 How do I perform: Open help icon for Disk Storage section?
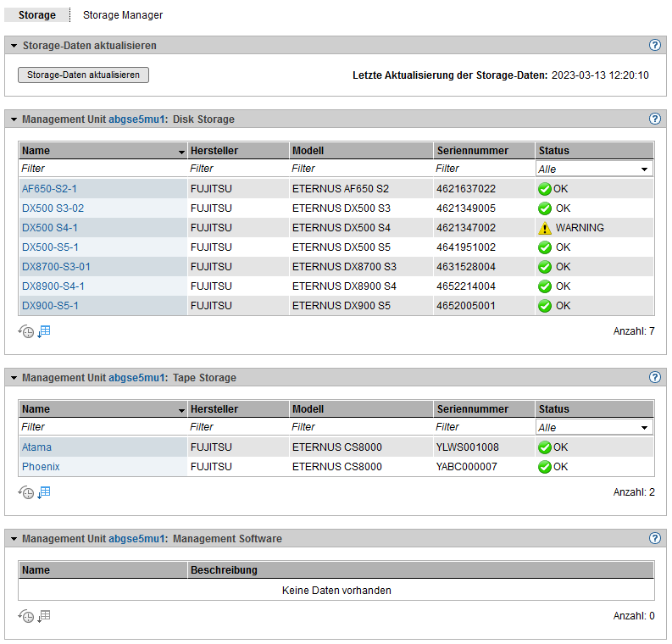tap(654, 119)
